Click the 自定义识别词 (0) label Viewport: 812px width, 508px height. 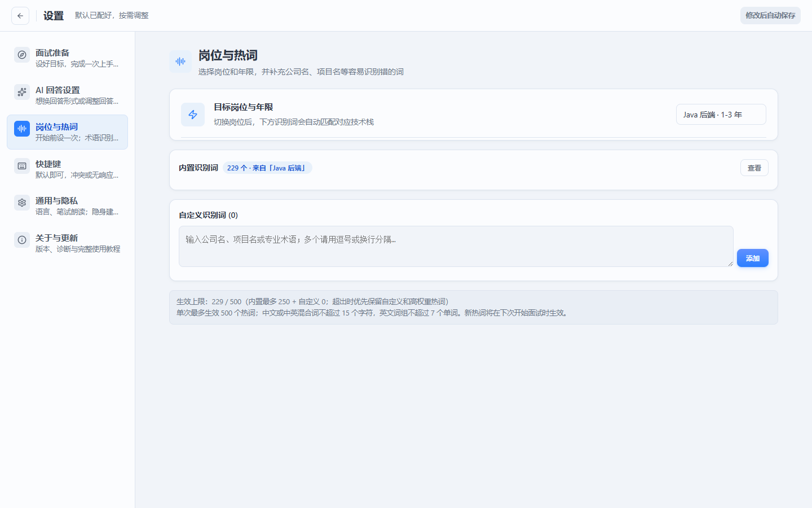(x=209, y=215)
